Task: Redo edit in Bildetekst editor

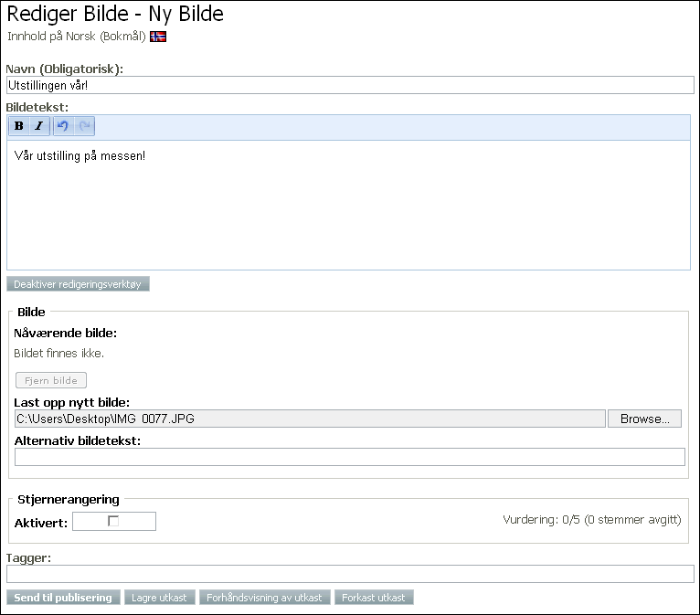Action: tap(84, 126)
